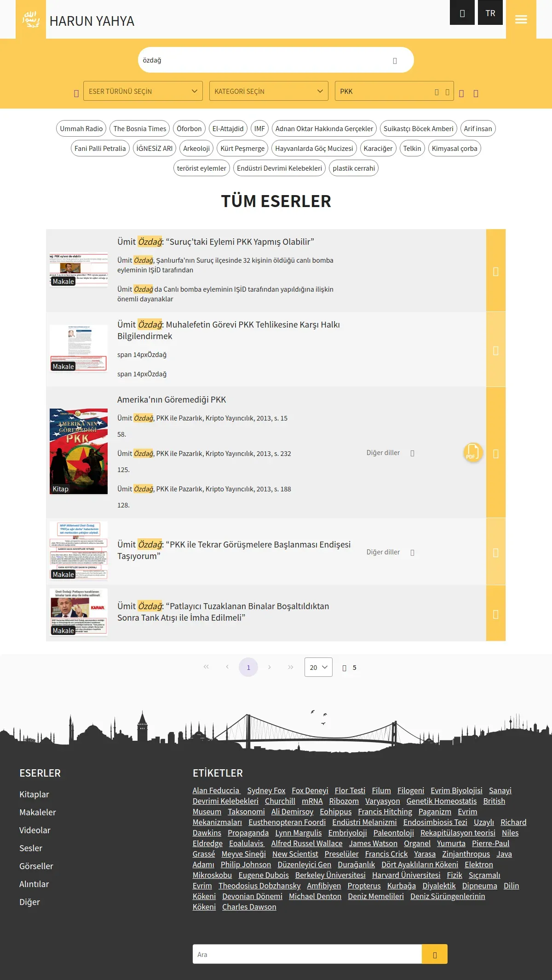Open Amerika'nın Göremediği PKK book title
Screen dimensions: 552x980
tap(172, 400)
